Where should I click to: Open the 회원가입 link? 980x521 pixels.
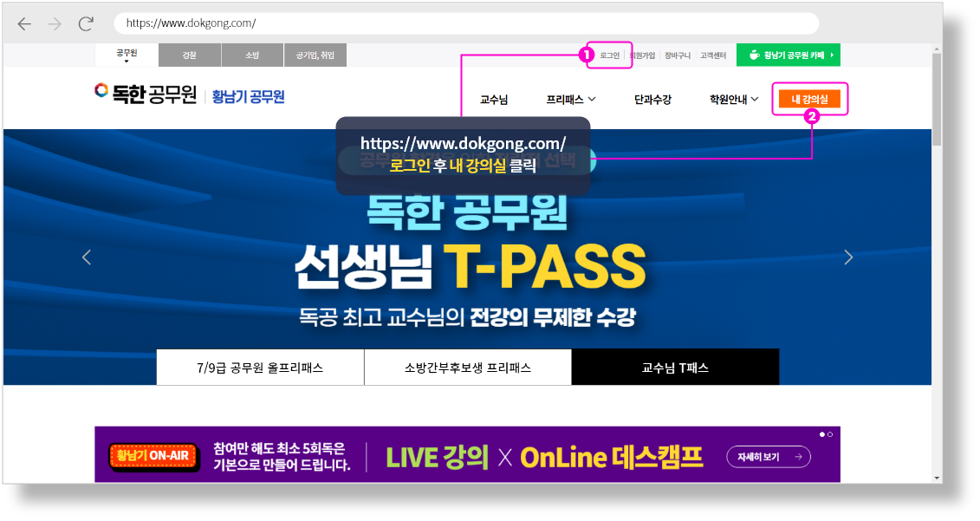coord(642,55)
